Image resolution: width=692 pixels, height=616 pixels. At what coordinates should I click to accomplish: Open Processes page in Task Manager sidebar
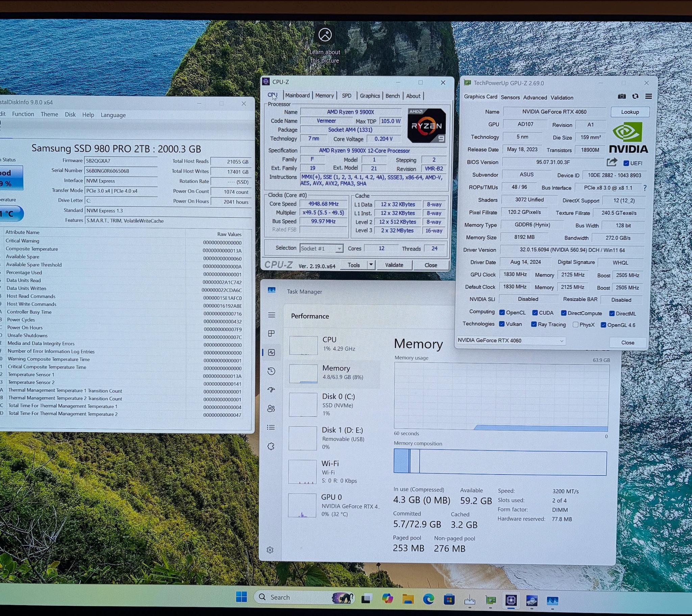click(x=272, y=333)
